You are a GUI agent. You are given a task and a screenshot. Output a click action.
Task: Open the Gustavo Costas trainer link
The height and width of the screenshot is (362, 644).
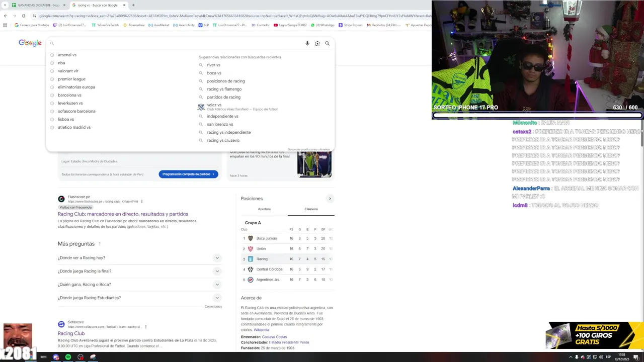click(x=274, y=337)
